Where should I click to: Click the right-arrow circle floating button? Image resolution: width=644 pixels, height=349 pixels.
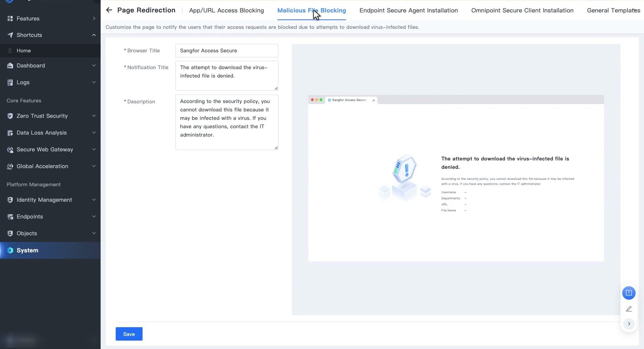point(629,324)
